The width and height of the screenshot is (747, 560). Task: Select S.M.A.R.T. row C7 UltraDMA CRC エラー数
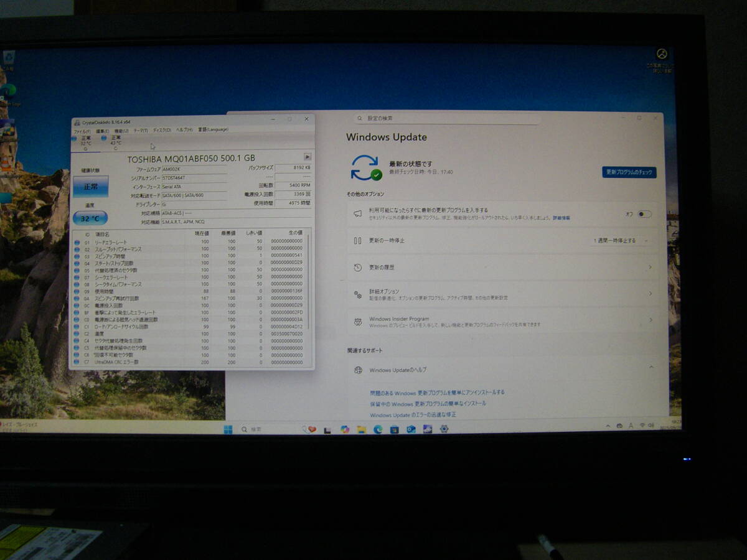pos(190,362)
